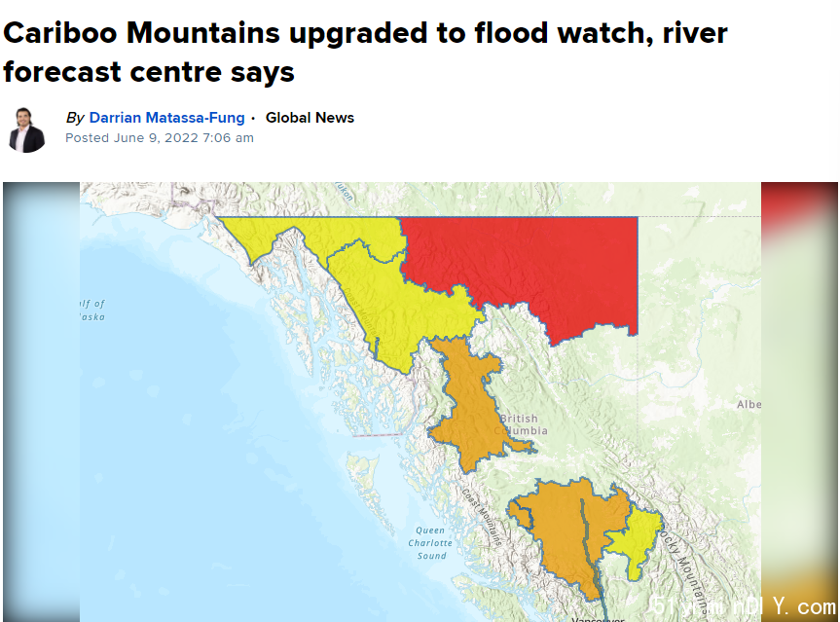The width and height of the screenshot is (840, 622).
Task: Click the Yukon label at map top
Action: (x=345, y=191)
